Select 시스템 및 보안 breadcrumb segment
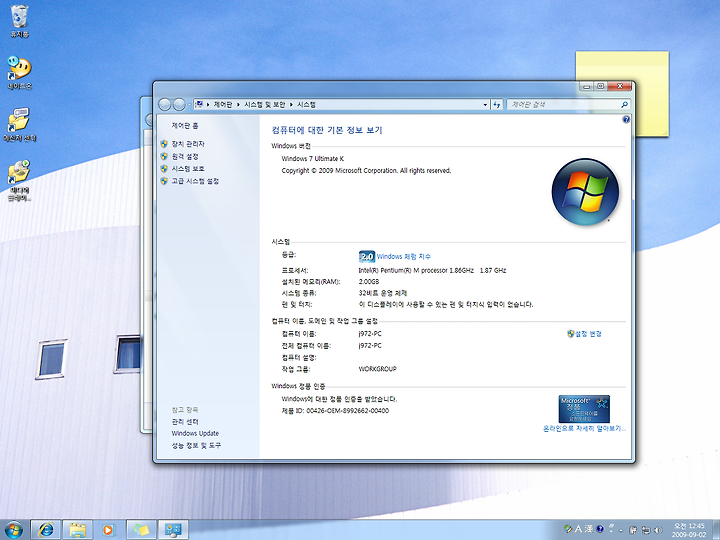The image size is (720, 540). [264, 105]
